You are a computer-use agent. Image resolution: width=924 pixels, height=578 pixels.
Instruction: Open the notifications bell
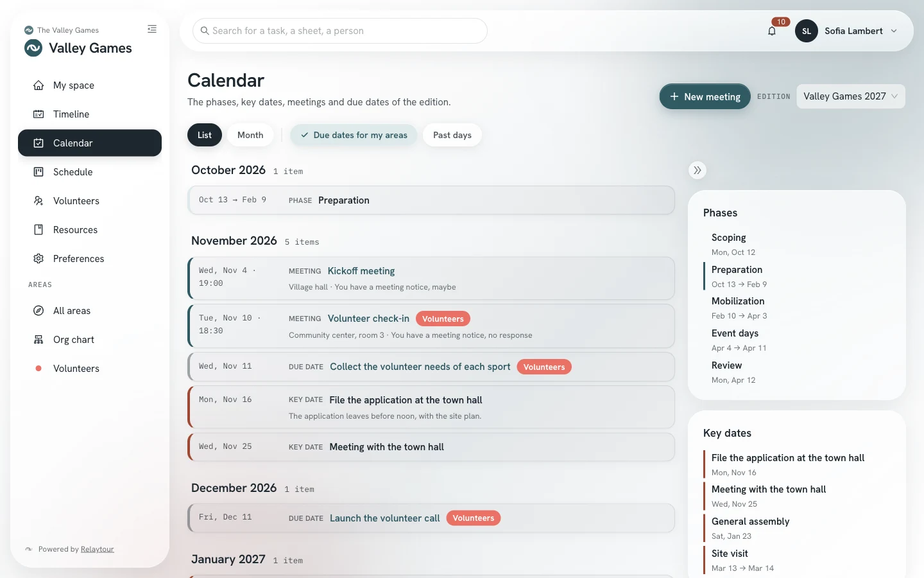pos(772,31)
